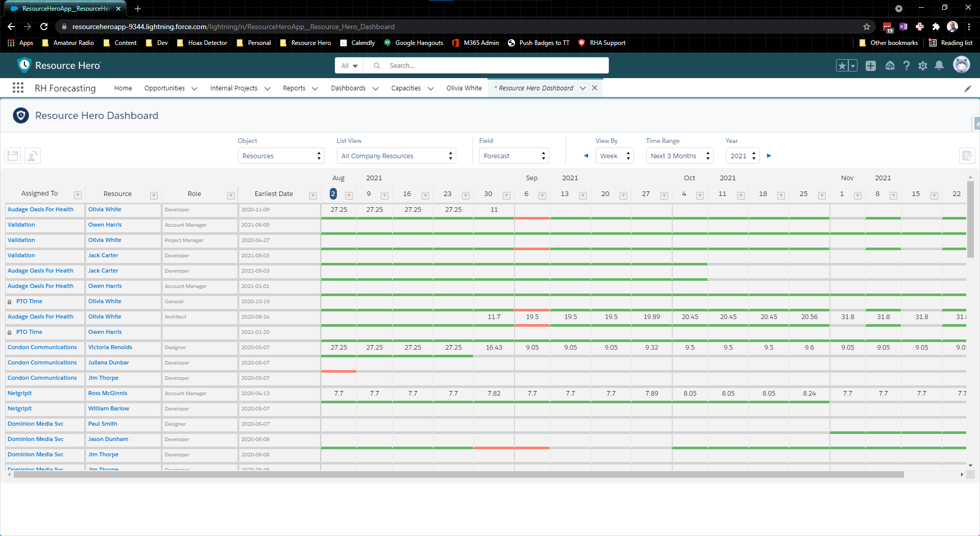Open the Home tab

pos(123,88)
